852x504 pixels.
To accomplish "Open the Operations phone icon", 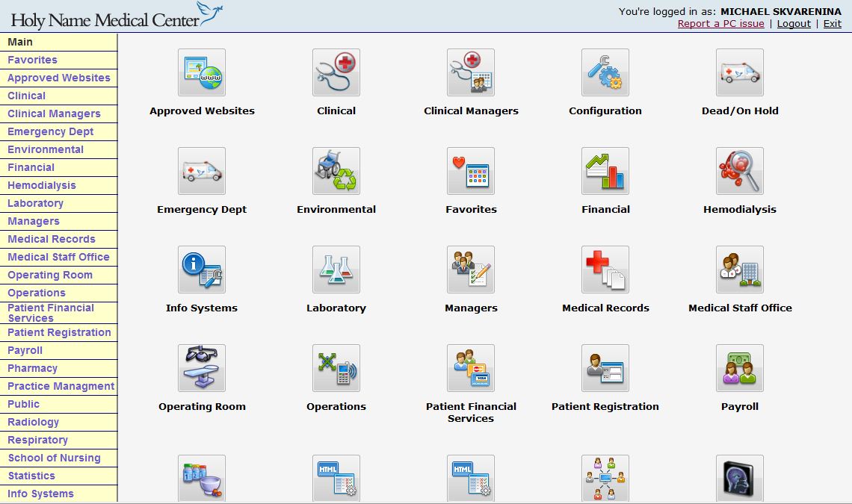I will tap(336, 368).
